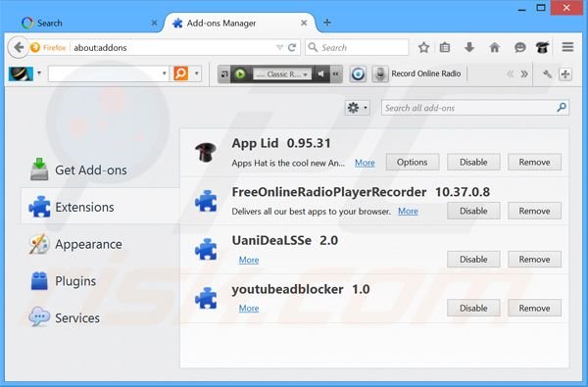Open toolbar wrench settings icon
This screenshot has width=588, height=387.
tap(547, 73)
